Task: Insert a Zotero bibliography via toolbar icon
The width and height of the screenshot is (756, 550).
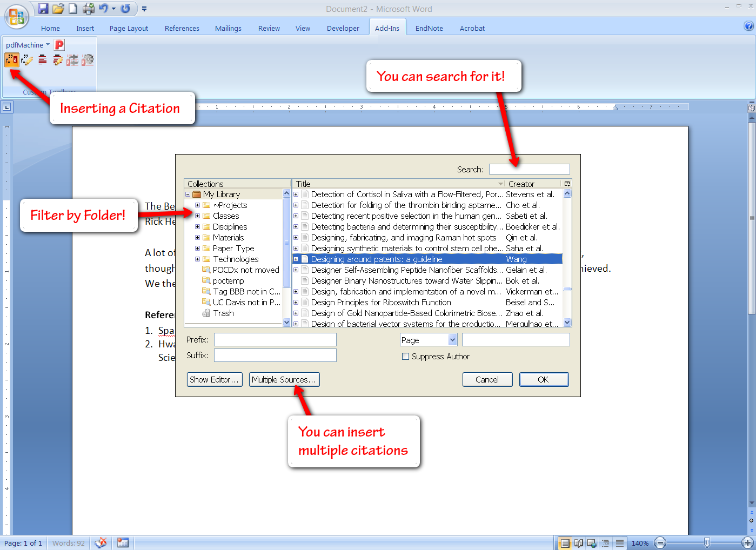Action: (x=42, y=59)
